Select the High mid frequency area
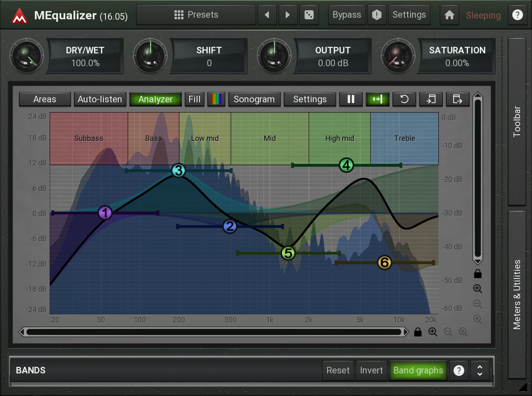 tap(339, 138)
